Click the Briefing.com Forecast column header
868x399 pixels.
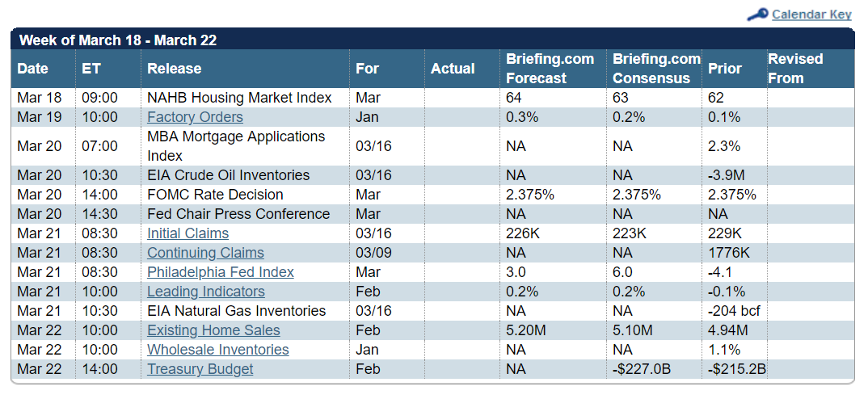coord(550,69)
